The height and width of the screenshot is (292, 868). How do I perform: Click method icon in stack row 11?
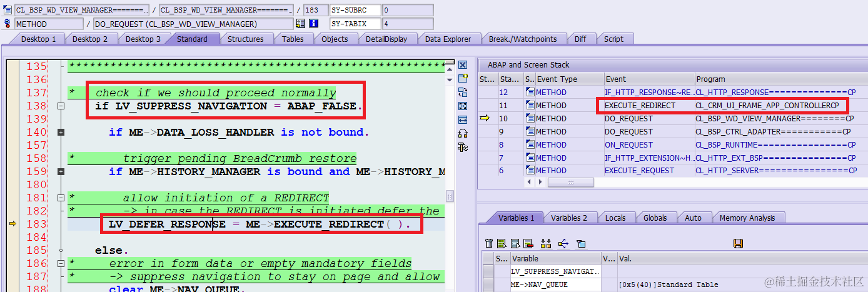(x=530, y=106)
